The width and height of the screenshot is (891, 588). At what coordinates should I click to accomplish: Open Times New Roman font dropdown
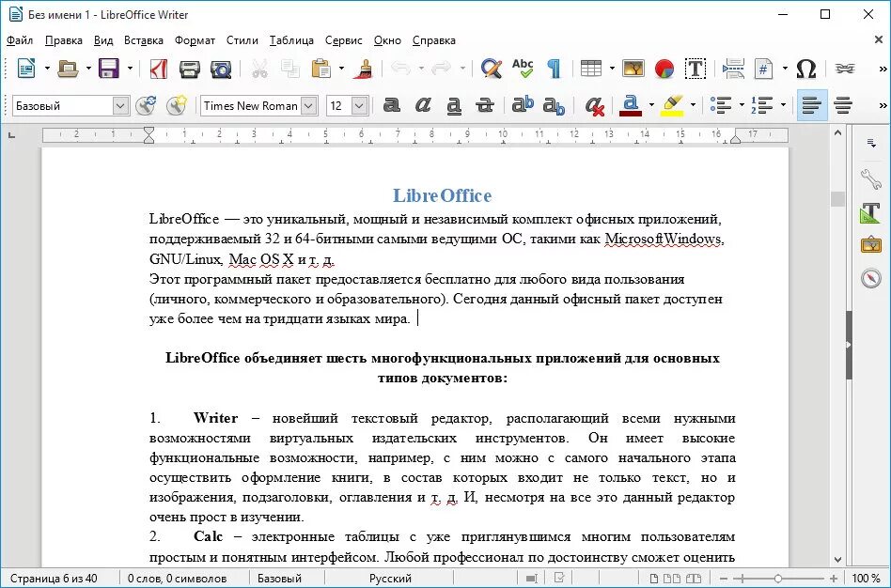pyautogui.click(x=308, y=105)
